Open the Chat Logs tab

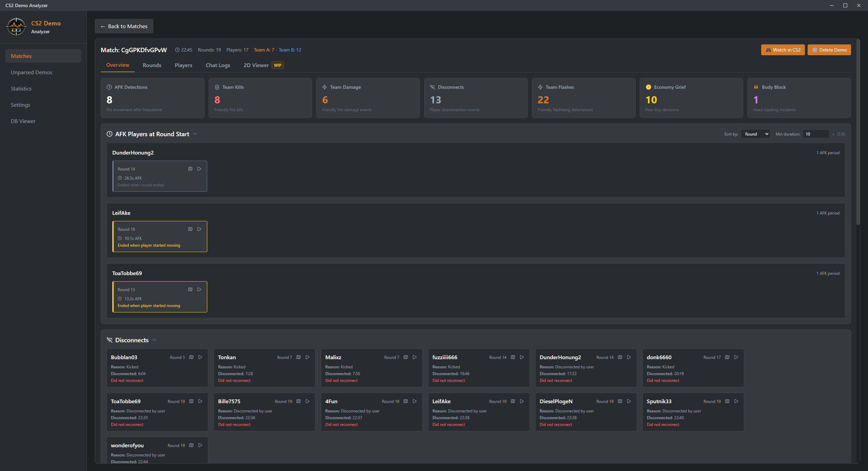pyautogui.click(x=218, y=65)
